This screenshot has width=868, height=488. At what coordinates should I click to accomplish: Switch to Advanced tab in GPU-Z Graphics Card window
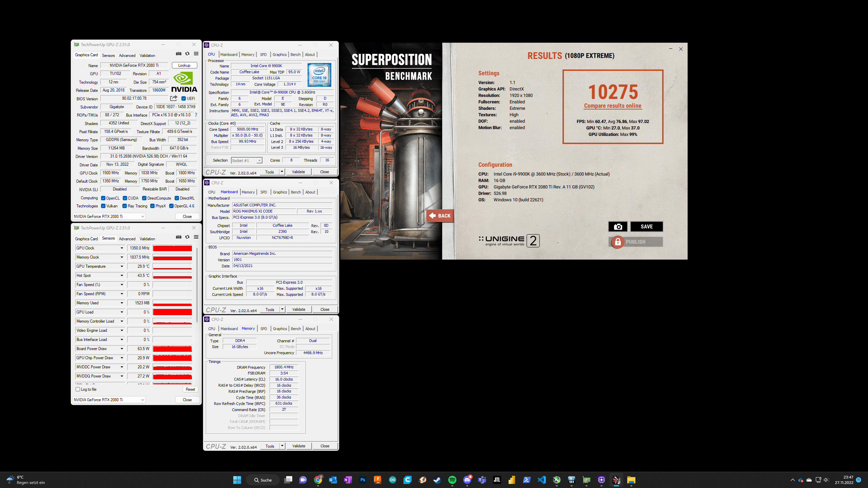point(127,56)
